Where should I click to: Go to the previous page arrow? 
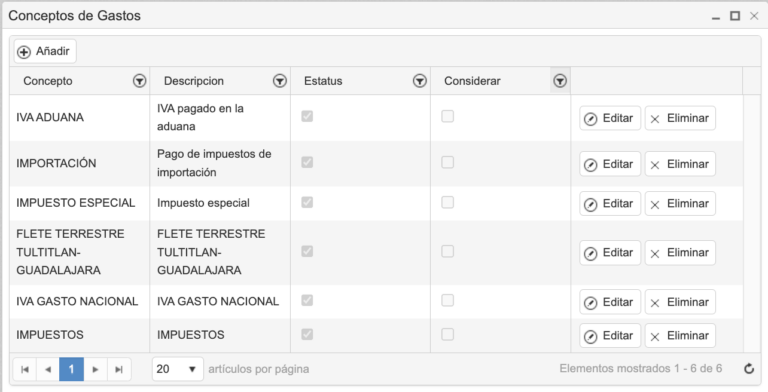[x=48, y=369]
